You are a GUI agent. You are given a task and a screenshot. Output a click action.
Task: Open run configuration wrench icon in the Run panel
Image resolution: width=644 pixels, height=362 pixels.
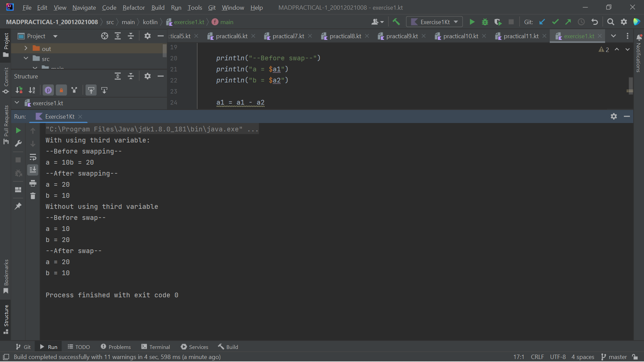coord(18,143)
